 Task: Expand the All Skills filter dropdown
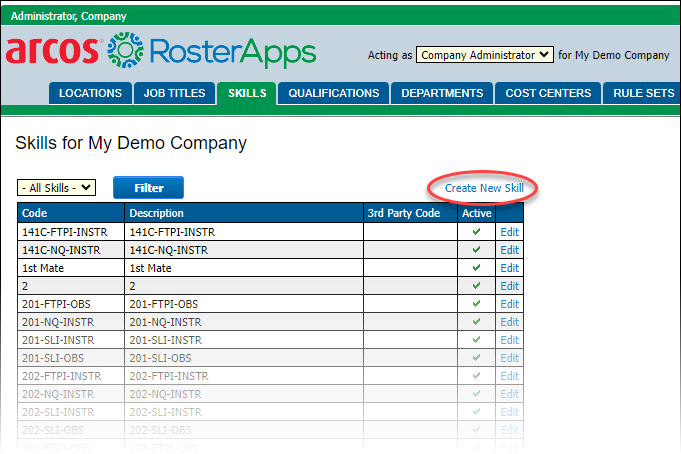pyautogui.click(x=57, y=187)
